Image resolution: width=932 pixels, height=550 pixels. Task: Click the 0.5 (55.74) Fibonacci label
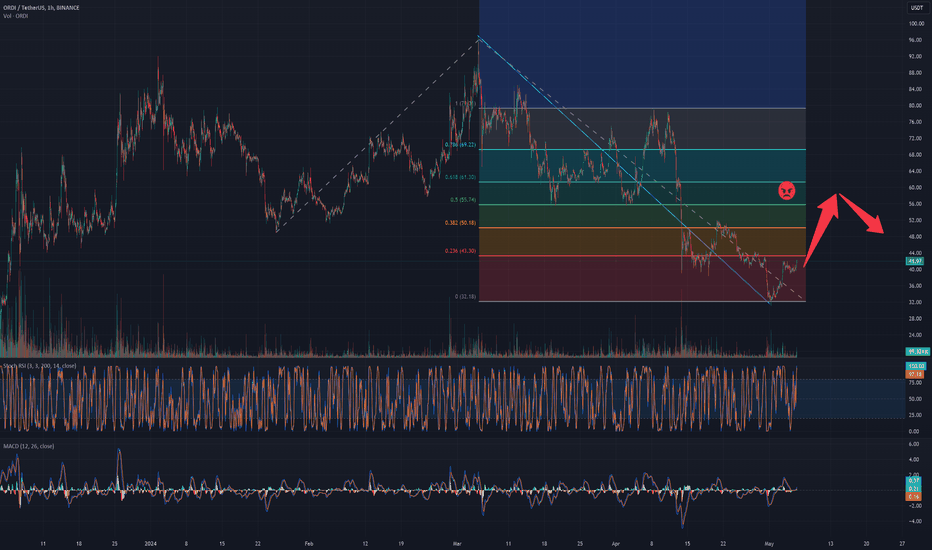point(462,200)
